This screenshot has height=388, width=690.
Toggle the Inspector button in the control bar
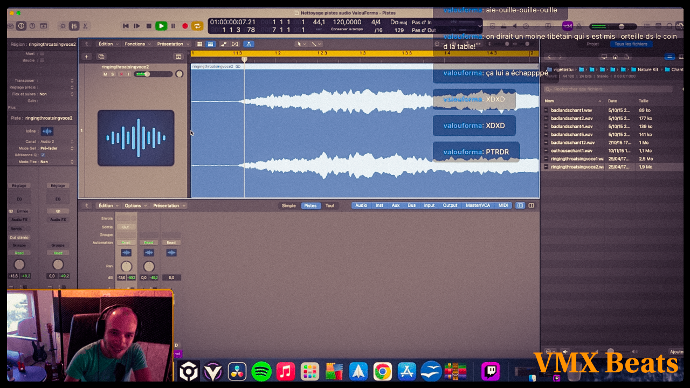coord(21,26)
